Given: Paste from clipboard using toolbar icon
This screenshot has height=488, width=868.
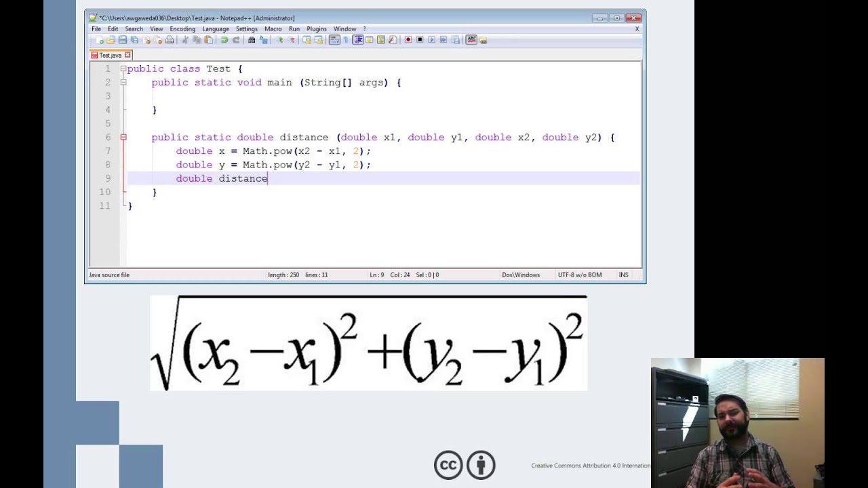Looking at the screenshot, I should coord(208,40).
